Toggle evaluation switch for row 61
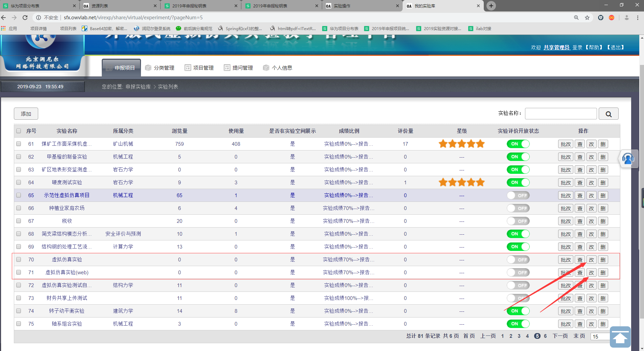Screen dimensions: 644x351 (518, 144)
